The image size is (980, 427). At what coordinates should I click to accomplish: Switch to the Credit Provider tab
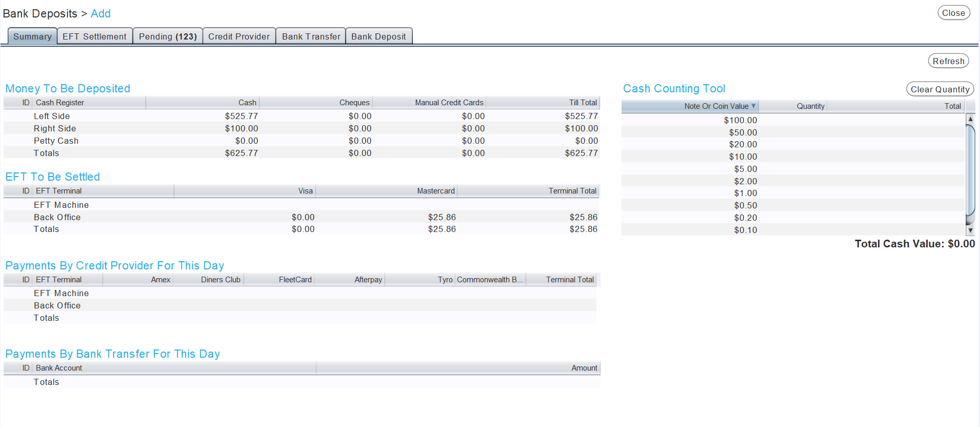click(x=239, y=36)
